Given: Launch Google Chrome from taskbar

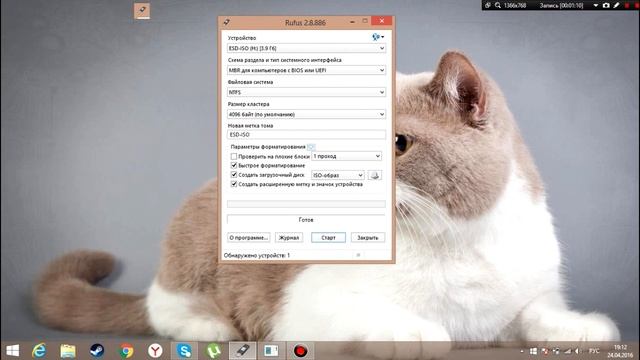Looking at the screenshot, I should pos(126,351).
